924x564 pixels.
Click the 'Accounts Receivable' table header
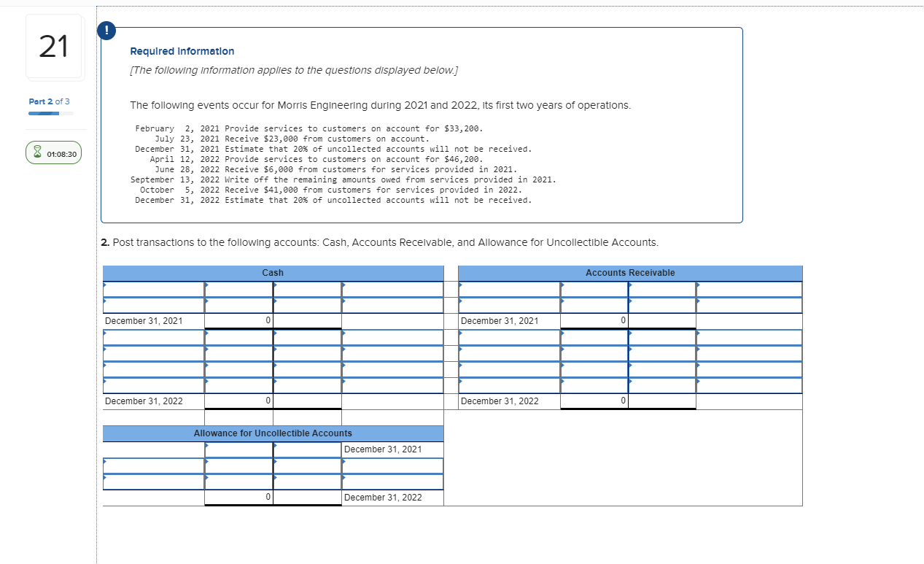(630, 273)
